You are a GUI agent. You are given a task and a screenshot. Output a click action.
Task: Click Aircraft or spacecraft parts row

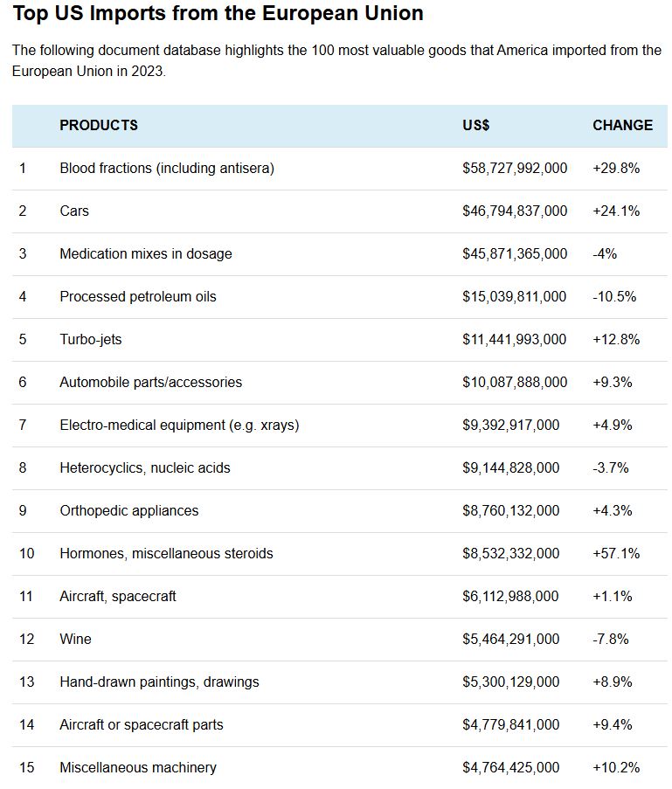tap(340, 725)
